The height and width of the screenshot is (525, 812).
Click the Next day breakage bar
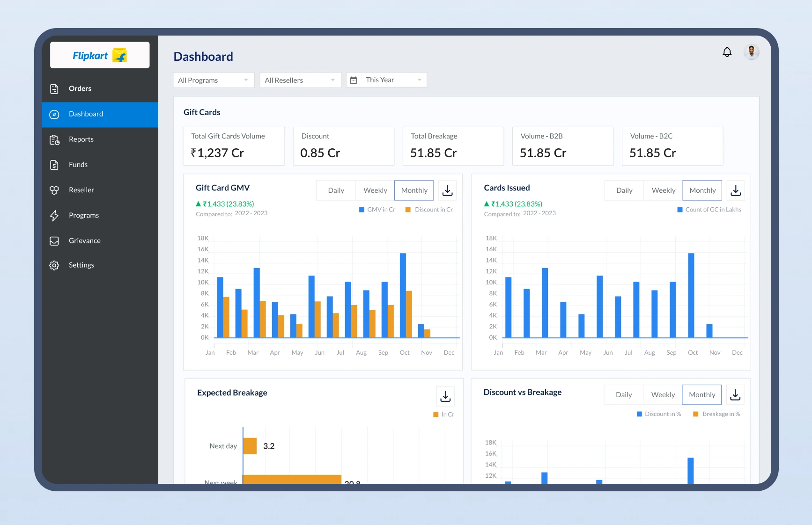click(250, 446)
